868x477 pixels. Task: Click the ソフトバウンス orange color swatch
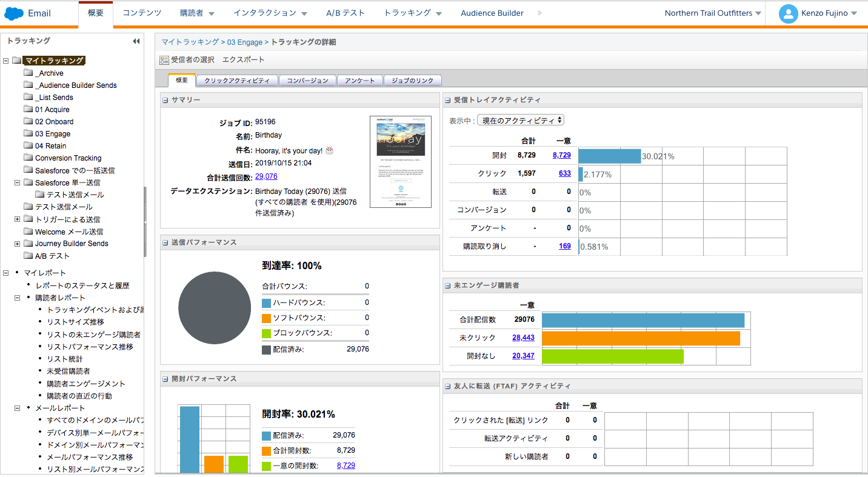coord(266,318)
